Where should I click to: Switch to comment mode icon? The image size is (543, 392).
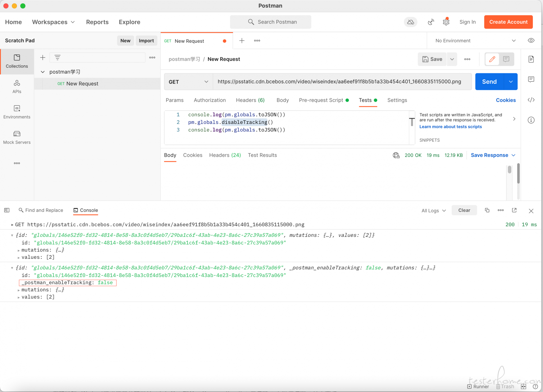click(506, 59)
